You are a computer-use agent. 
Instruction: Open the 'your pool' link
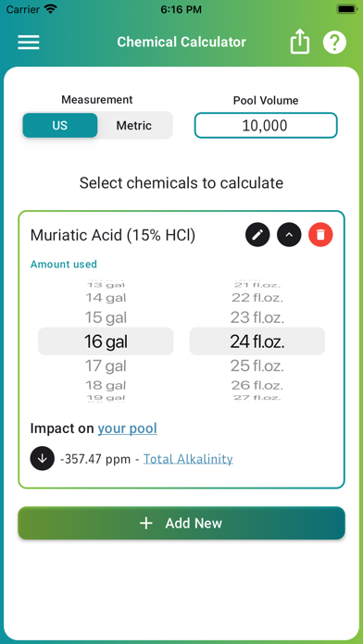pyautogui.click(x=128, y=428)
